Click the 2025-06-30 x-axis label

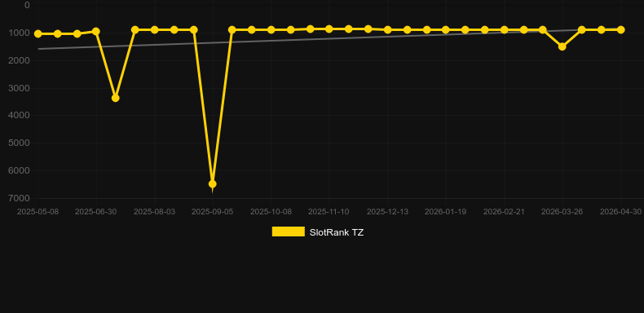click(95, 212)
